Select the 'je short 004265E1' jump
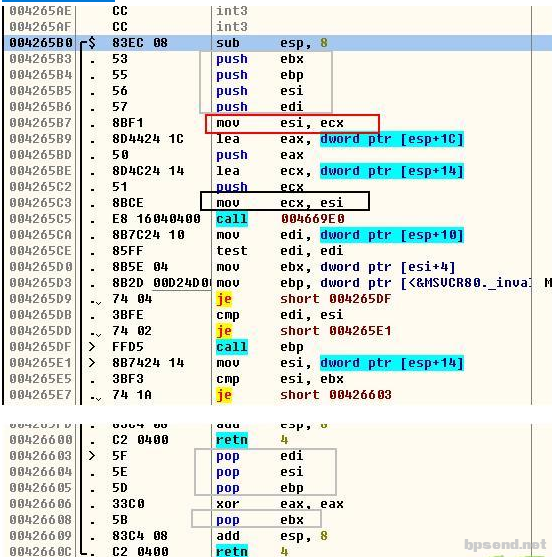The height and width of the screenshot is (557, 552). pos(304,331)
